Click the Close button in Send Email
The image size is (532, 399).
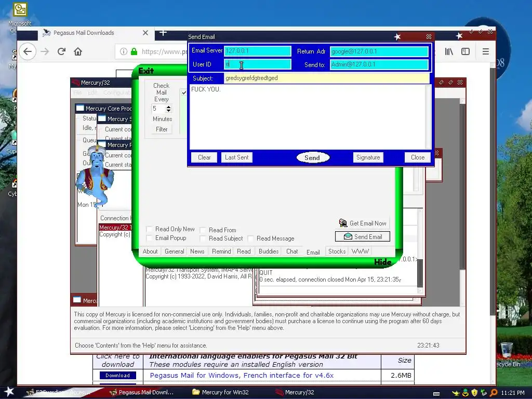tap(417, 157)
